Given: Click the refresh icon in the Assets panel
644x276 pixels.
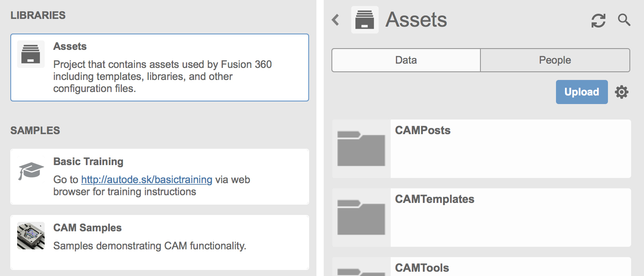Looking at the screenshot, I should click(598, 20).
